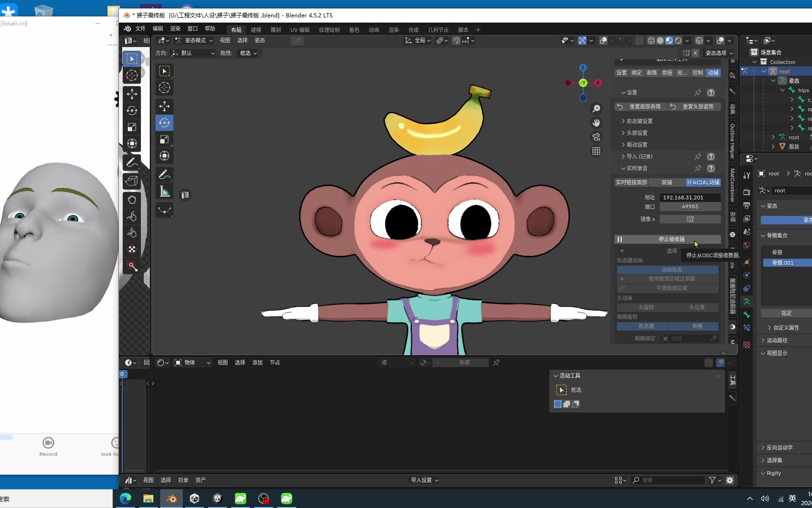Open the Bone properties tab icon
The width and height of the screenshot is (812, 508).
747,315
